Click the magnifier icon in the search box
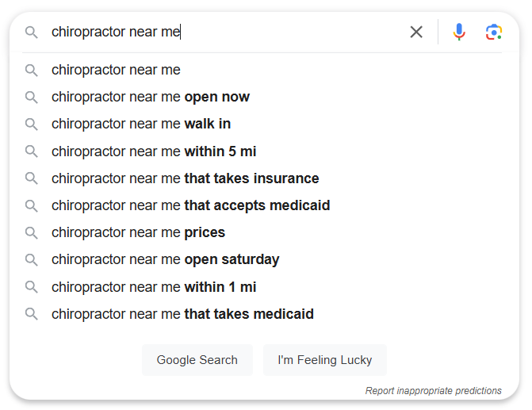Screen dimensions: 532x410 [x=31, y=33]
